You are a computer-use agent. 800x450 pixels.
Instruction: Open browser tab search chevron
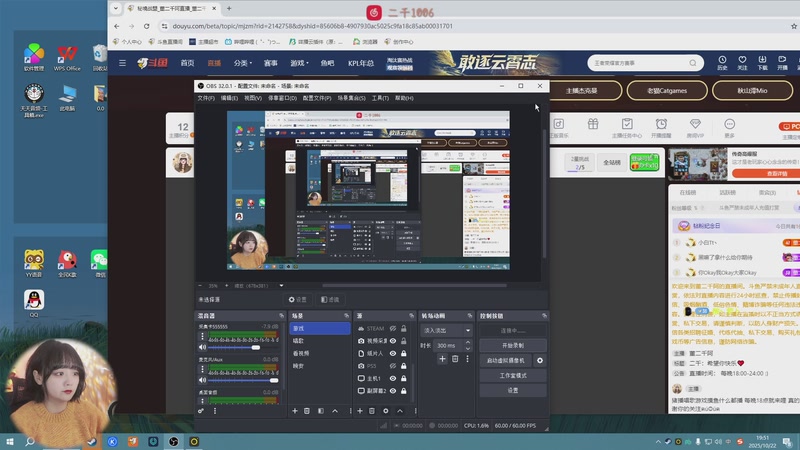pos(116,8)
